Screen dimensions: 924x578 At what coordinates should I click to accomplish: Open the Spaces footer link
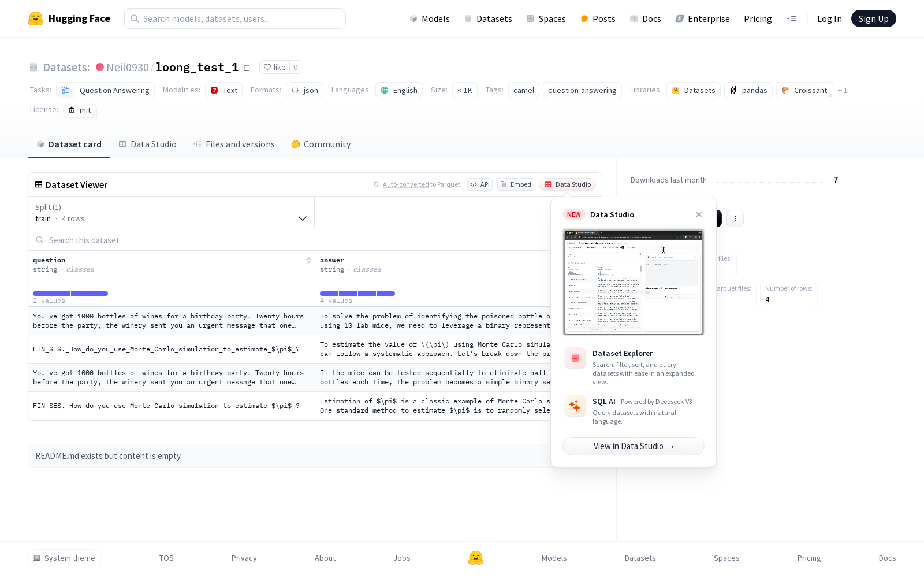[726, 558]
